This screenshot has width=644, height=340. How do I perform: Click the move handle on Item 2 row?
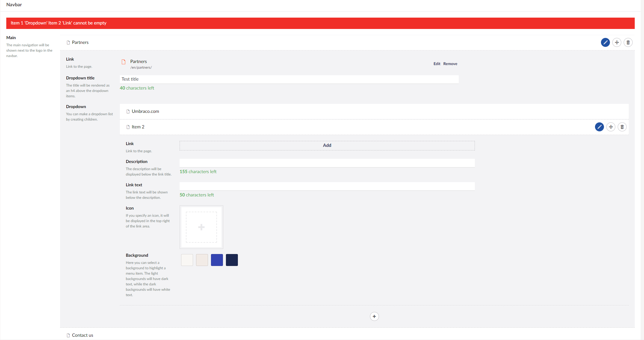(x=611, y=127)
